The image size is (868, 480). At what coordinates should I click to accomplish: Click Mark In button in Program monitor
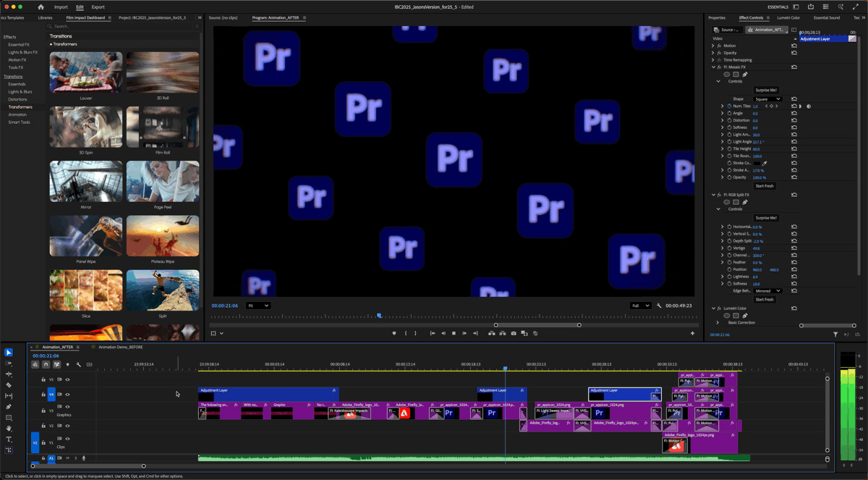coord(406,333)
